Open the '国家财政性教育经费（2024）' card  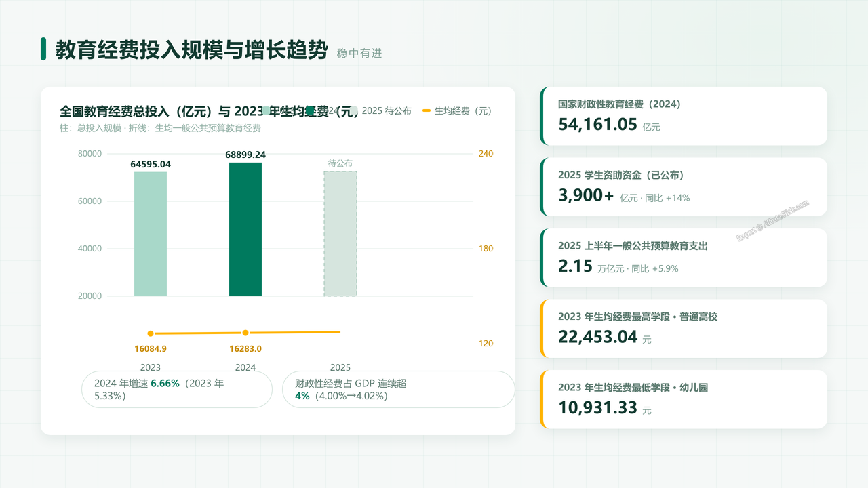point(684,116)
